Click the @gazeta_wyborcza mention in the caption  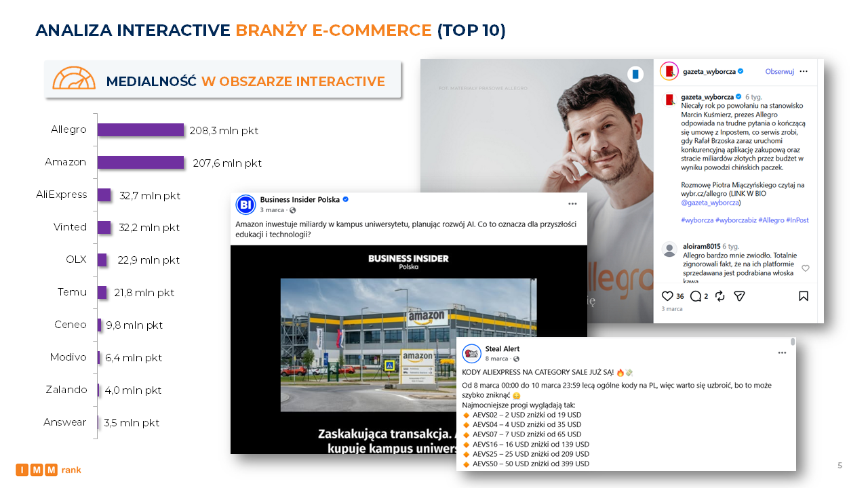click(711, 203)
